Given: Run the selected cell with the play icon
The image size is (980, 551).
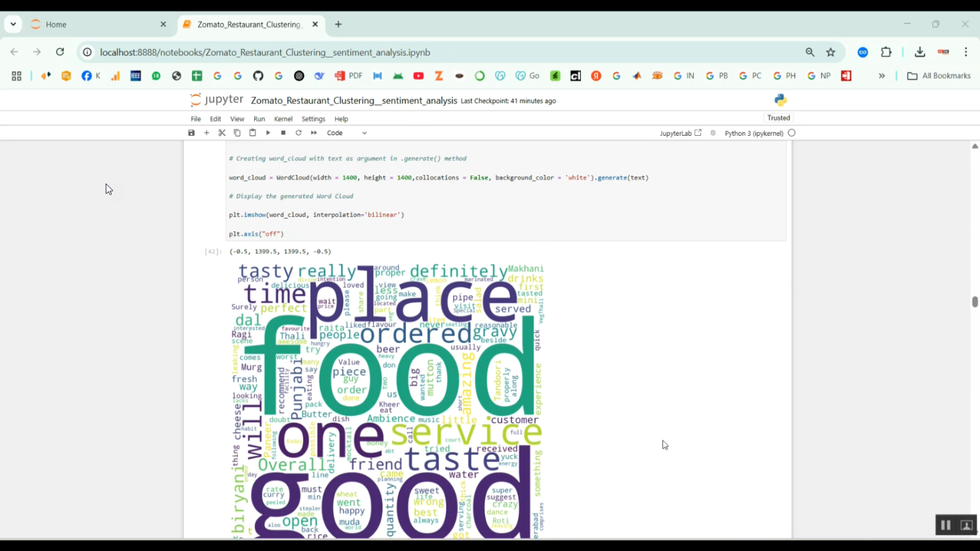Looking at the screenshot, I should pos(268,133).
